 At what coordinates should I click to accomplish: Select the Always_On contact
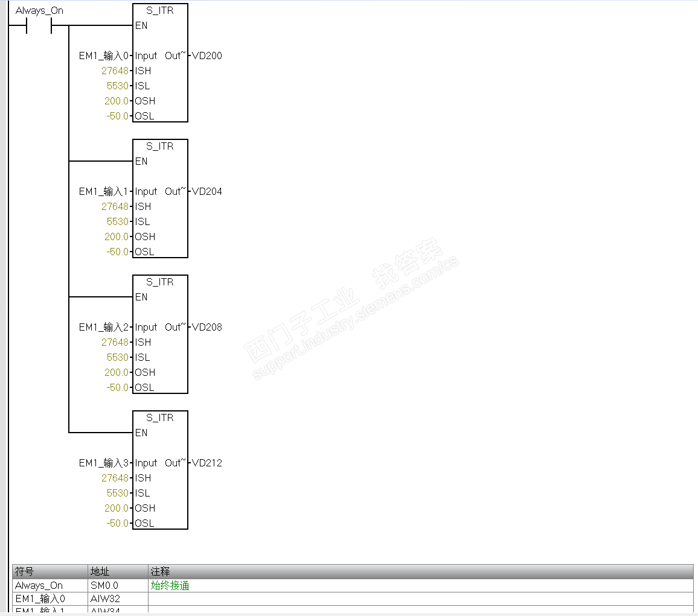39,27
